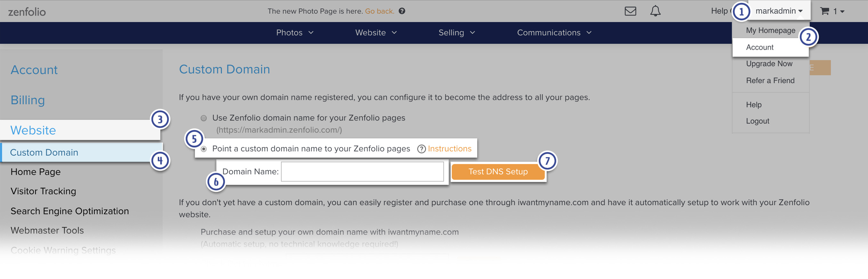Select Point a custom domain name radio button
This screenshot has height=279, width=868.
point(204,149)
